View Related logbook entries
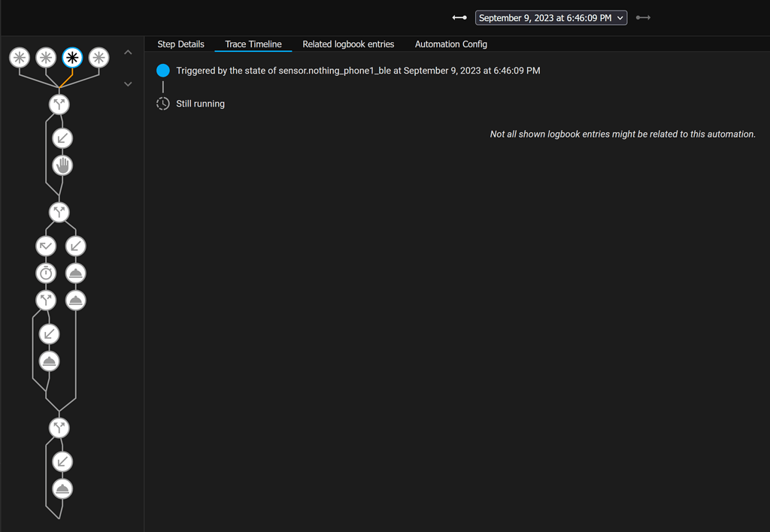Viewport: 770px width, 532px height. pos(348,44)
